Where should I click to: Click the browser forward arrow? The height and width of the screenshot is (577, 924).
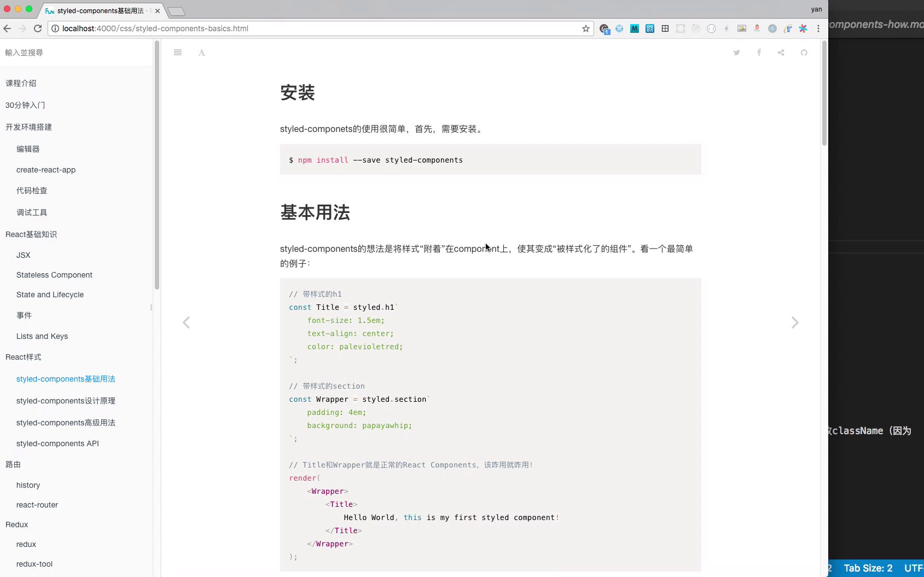(22, 28)
